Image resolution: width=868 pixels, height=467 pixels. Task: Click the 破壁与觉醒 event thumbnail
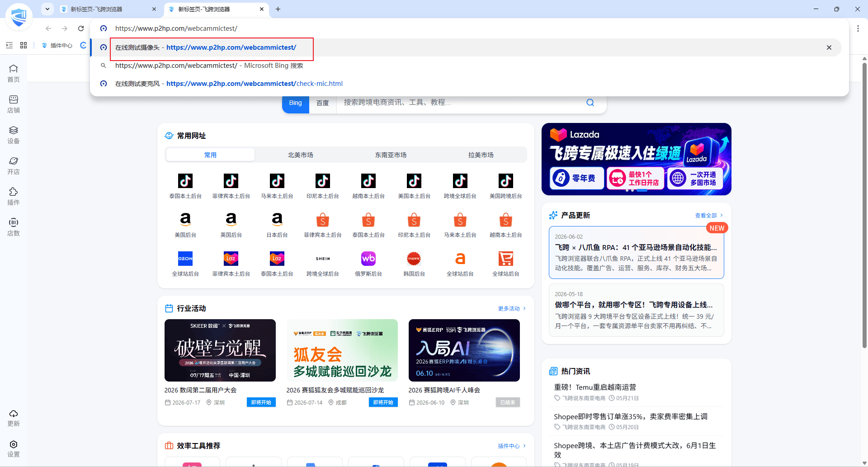click(220, 350)
